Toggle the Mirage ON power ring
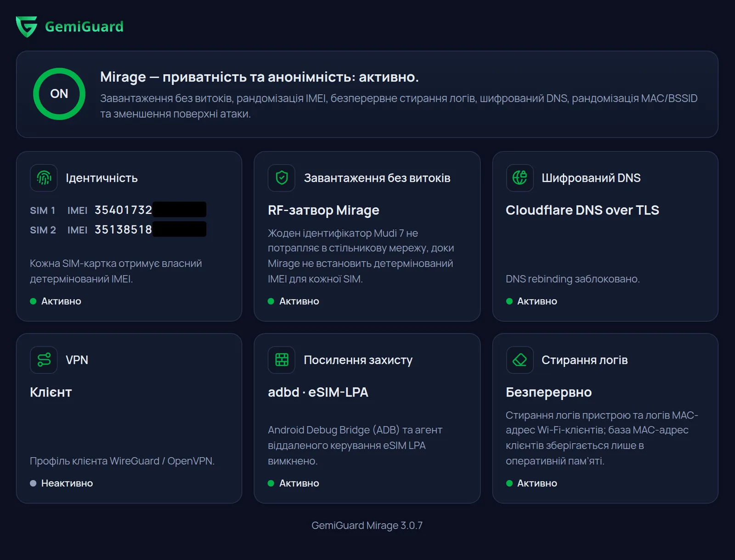The image size is (735, 560). coord(59,94)
